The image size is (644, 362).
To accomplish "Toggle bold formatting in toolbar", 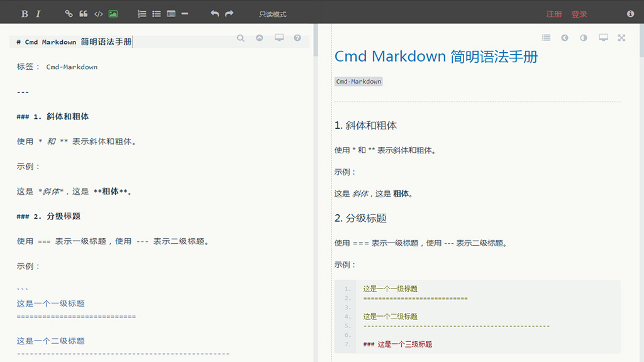I will pyautogui.click(x=25, y=14).
